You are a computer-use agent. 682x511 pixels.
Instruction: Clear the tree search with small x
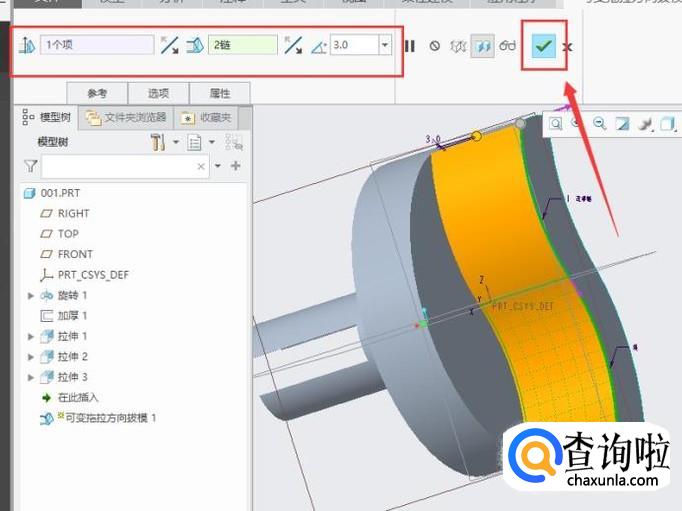(201, 166)
